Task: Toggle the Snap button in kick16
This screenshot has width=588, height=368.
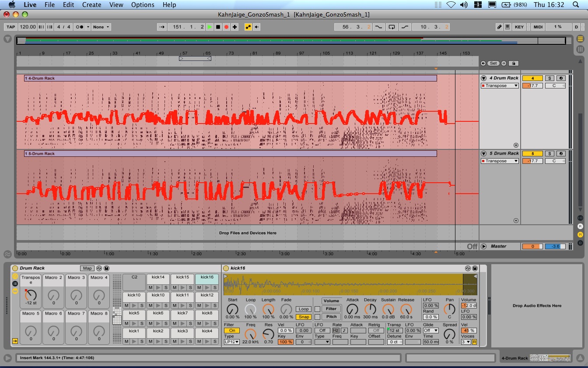Action: tap(303, 317)
